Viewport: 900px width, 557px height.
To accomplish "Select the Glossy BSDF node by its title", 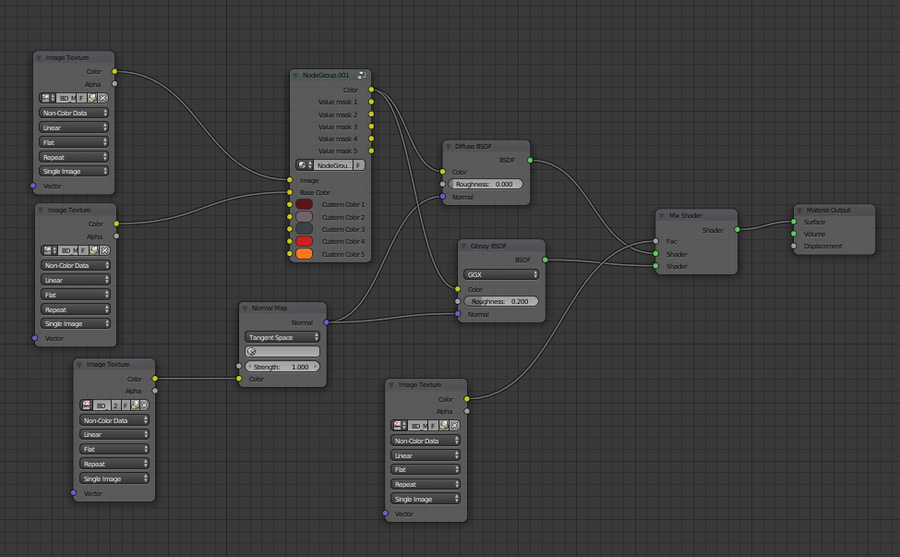I will [488, 246].
